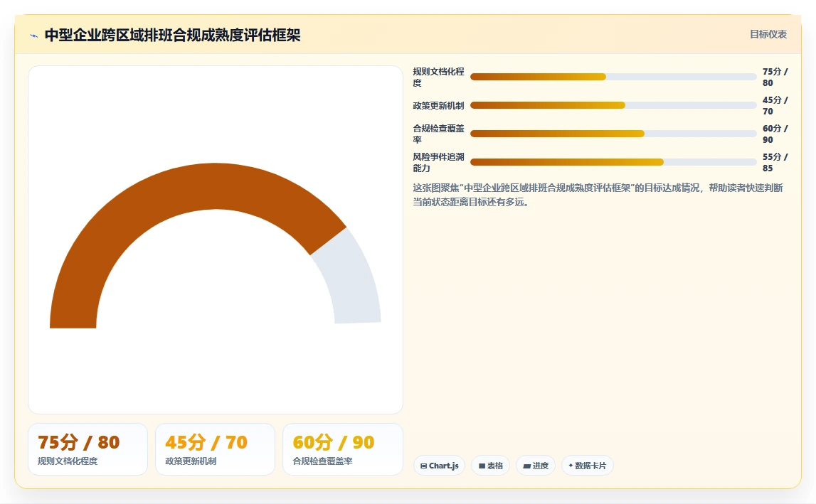Select the 进度 tag chip
This screenshot has height=504, width=816.
tap(536, 466)
